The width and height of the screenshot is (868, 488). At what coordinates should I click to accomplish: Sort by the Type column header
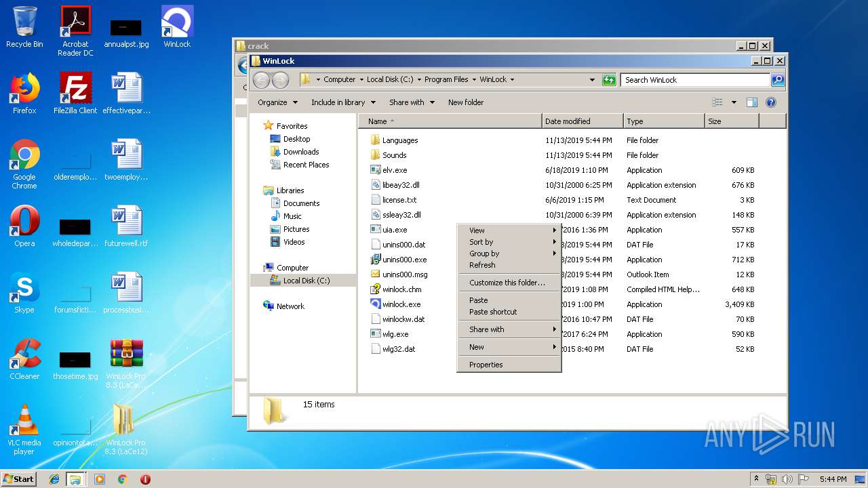(x=664, y=121)
